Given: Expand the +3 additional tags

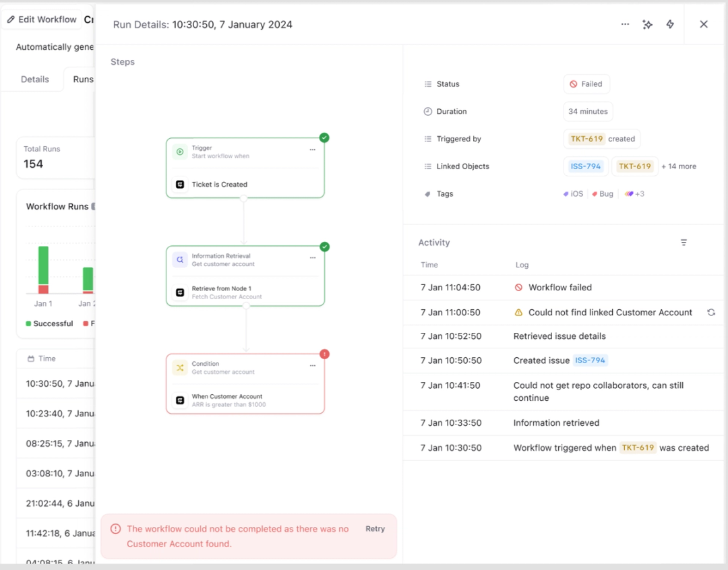Looking at the screenshot, I should pos(634,194).
